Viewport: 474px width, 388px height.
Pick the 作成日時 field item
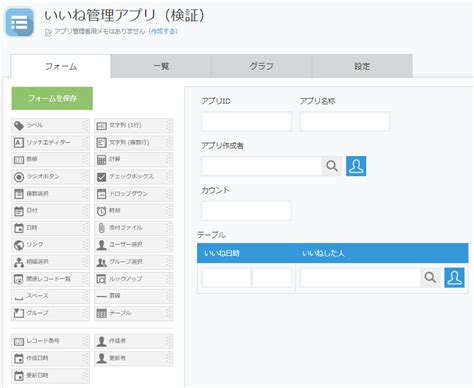click(x=50, y=358)
